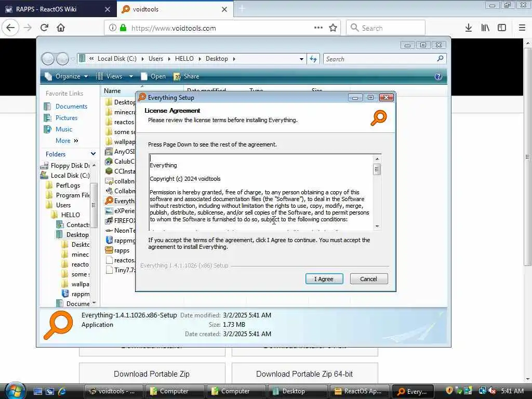Click Explorer back navigation button

coord(48,59)
